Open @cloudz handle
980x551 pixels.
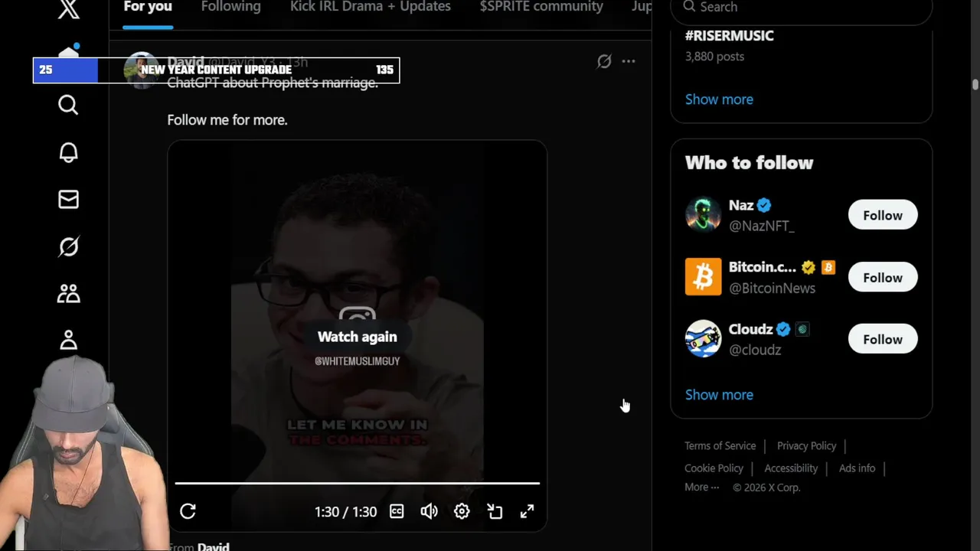755,350
